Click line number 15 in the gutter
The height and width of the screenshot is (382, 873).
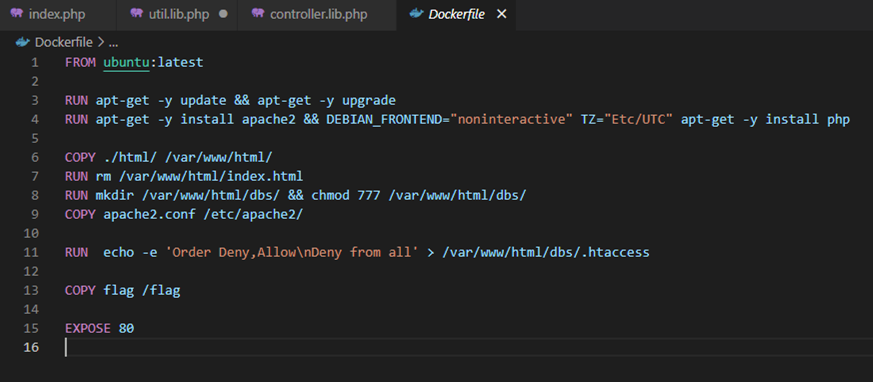pos(32,328)
